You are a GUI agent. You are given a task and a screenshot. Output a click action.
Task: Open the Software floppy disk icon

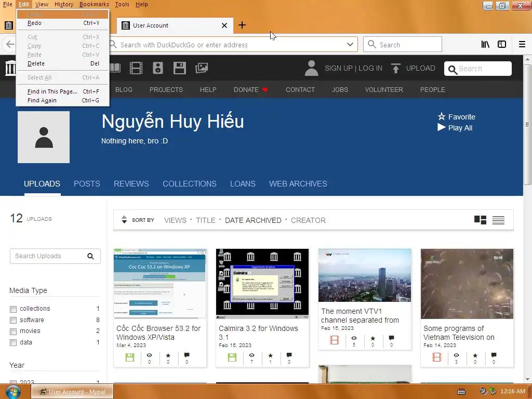[179, 68]
